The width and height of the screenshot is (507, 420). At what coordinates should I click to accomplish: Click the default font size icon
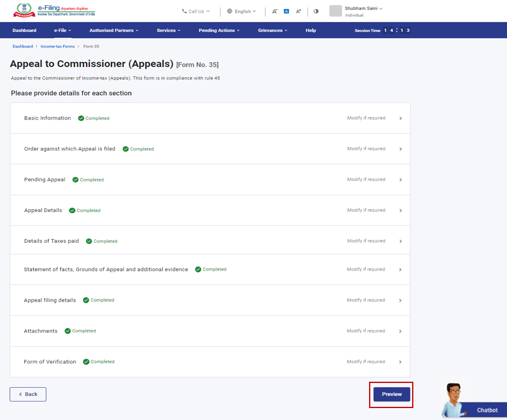(286, 12)
